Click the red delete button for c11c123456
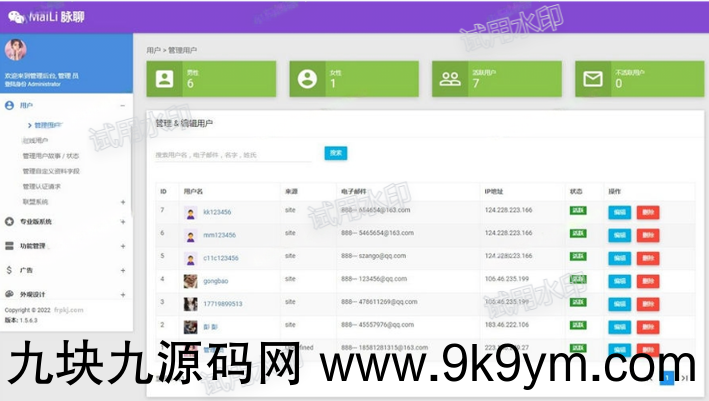This screenshot has width=709, height=401. (x=648, y=257)
